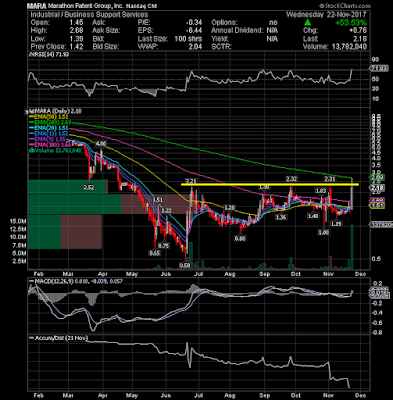This screenshot has height=400, width=393.
Task: Click the pink EMA(100) legend entry
Action: click(50, 145)
